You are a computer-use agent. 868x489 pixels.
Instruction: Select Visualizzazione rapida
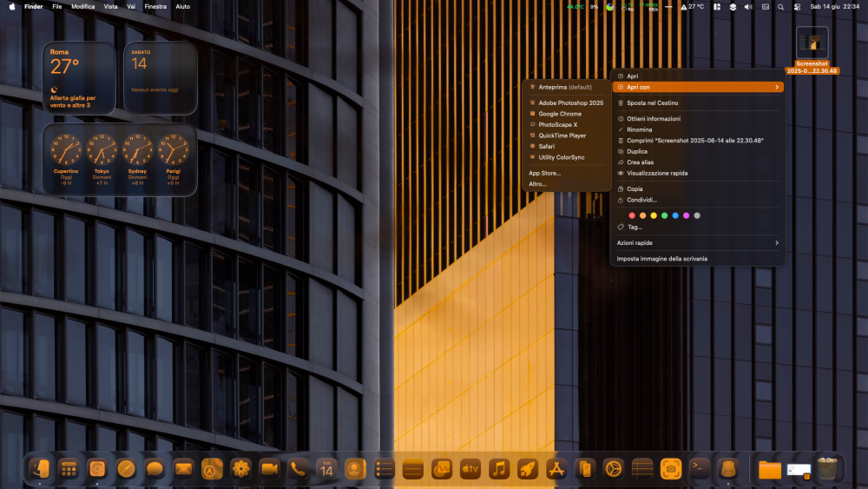698,173
